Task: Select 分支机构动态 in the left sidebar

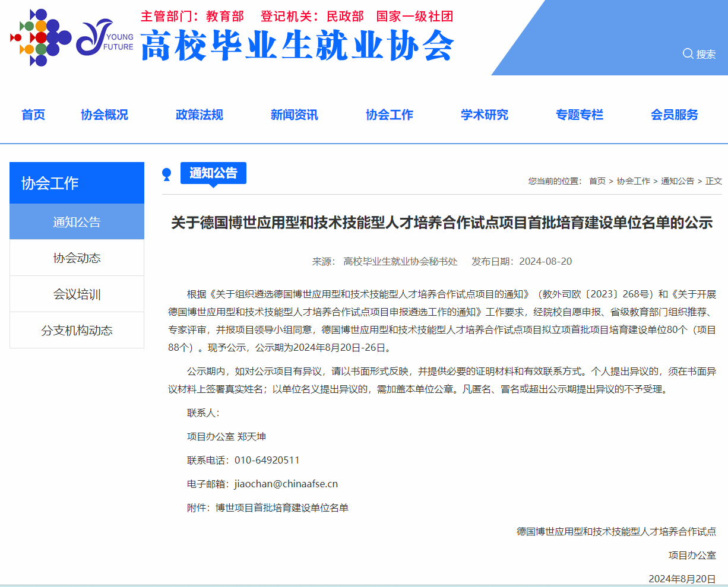Action: pos(77,330)
